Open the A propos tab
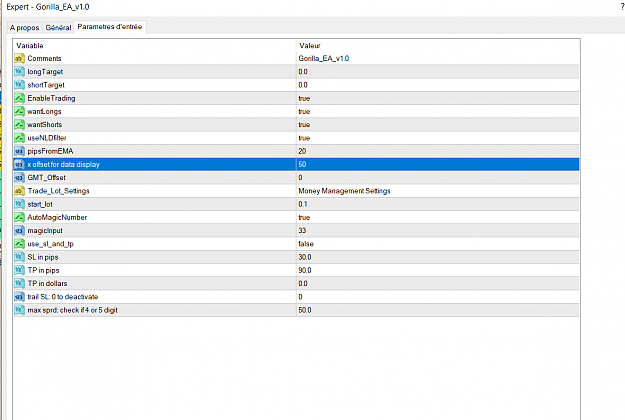 click(x=24, y=27)
